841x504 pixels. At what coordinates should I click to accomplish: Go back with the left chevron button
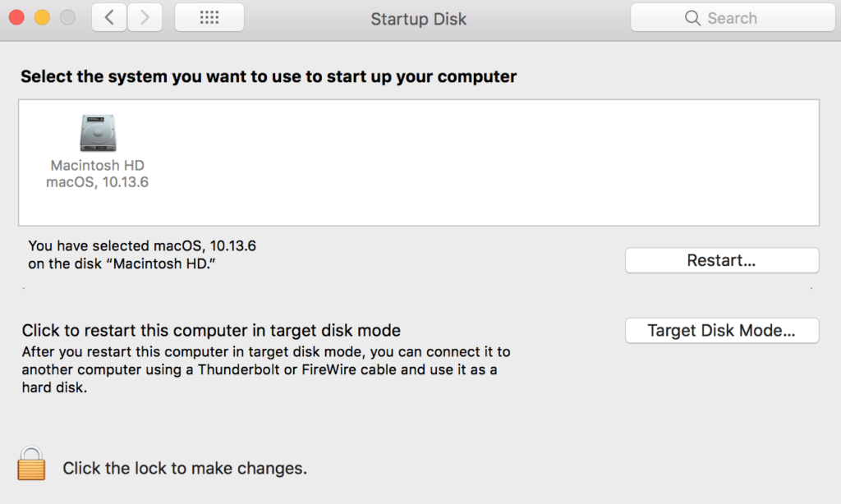109,17
